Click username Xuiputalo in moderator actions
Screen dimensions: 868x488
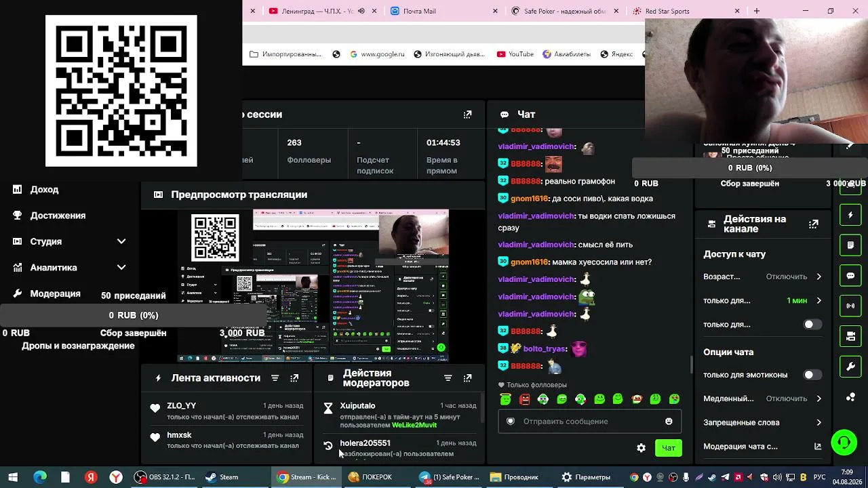[357, 406]
